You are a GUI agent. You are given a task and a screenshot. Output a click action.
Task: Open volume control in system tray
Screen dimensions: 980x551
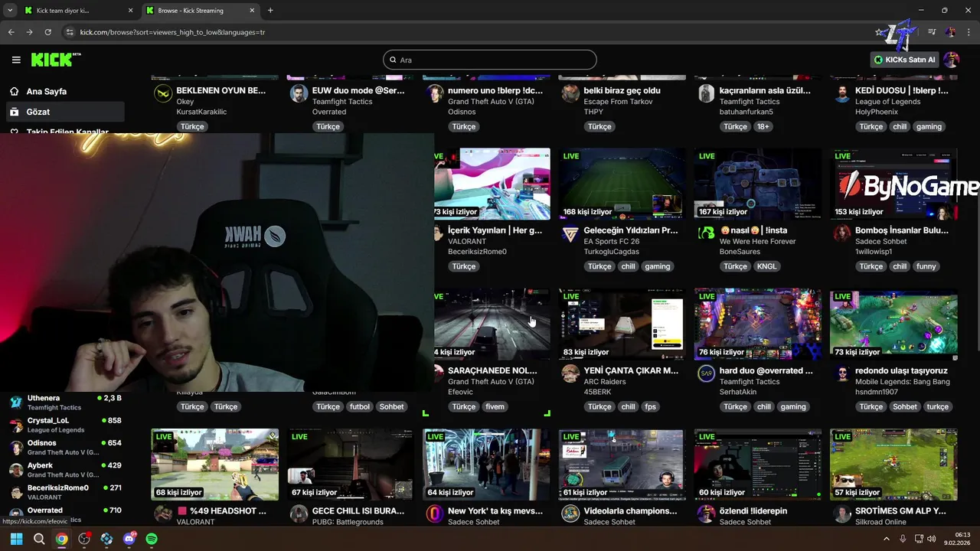coord(932,539)
